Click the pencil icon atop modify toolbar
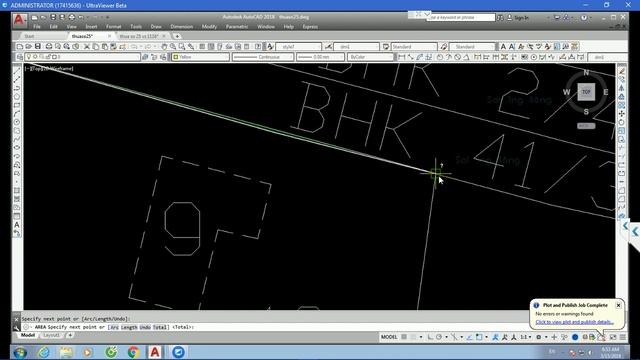Screen dimensions: 640x360 (622, 71)
